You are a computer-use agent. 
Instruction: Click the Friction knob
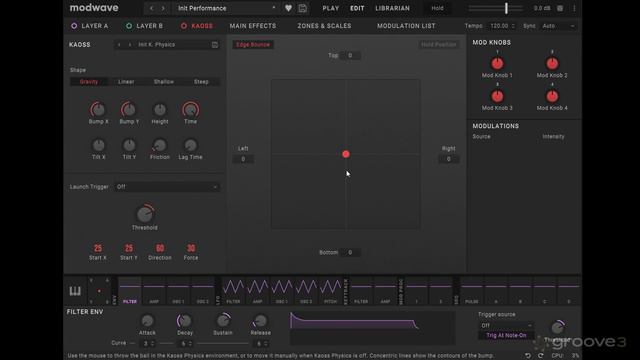[160, 145]
